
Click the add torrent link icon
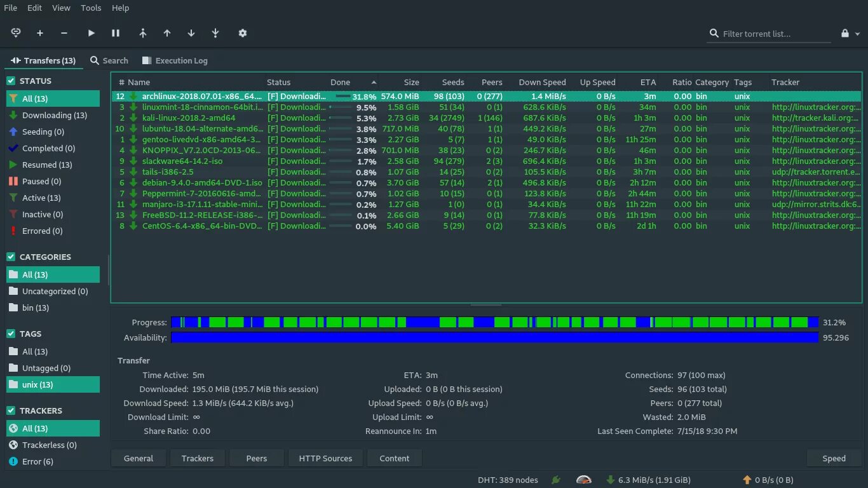tap(16, 33)
